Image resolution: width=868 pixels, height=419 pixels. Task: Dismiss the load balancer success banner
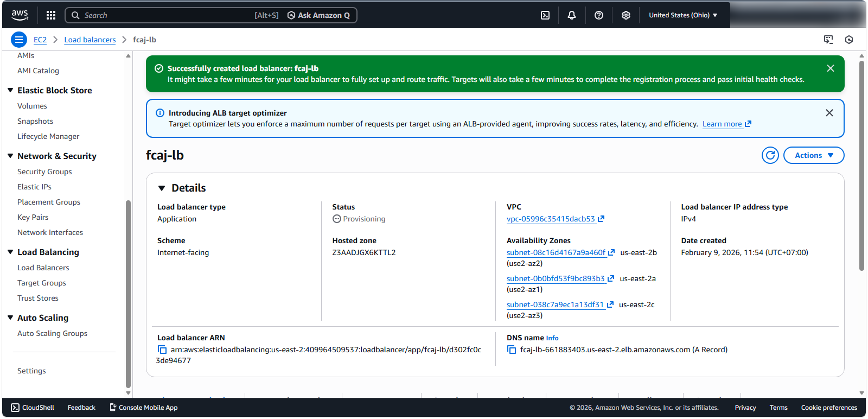tap(831, 68)
